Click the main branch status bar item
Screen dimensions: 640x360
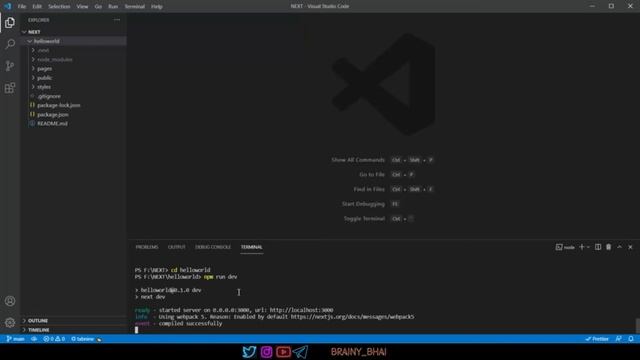(x=16, y=339)
